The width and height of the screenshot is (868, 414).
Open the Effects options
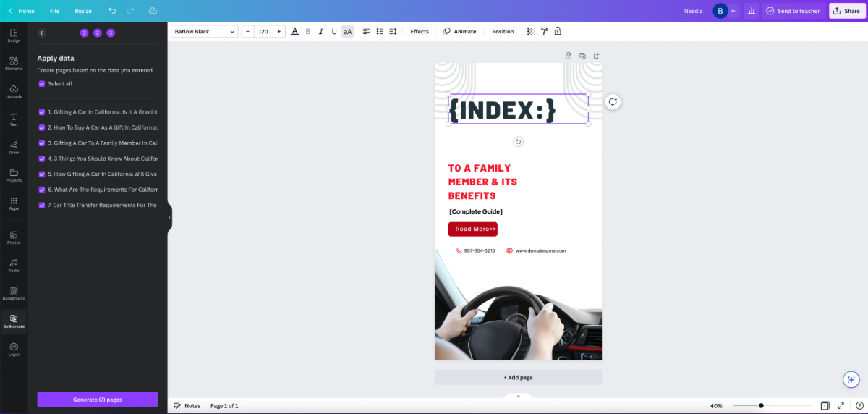pos(420,32)
